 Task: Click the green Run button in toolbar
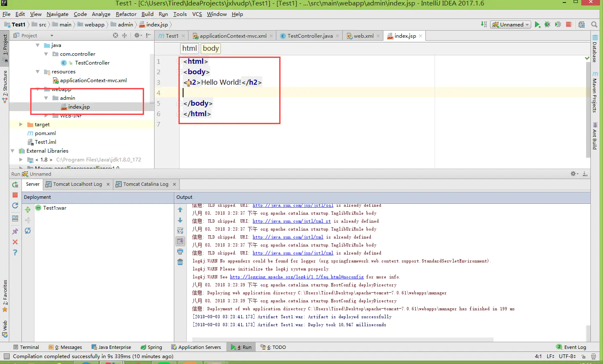(x=537, y=25)
